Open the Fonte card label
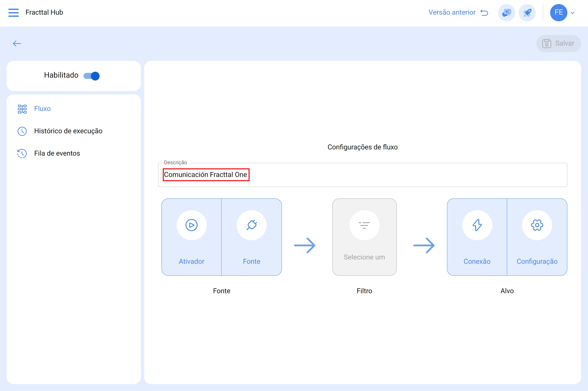This screenshot has width=588, height=391. click(252, 261)
